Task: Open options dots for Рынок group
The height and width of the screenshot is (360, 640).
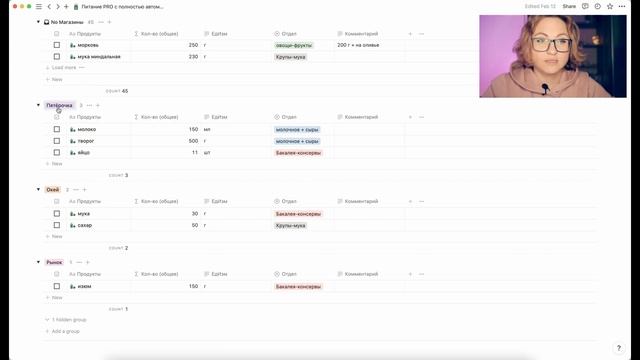Action: pyautogui.click(x=79, y=262)
